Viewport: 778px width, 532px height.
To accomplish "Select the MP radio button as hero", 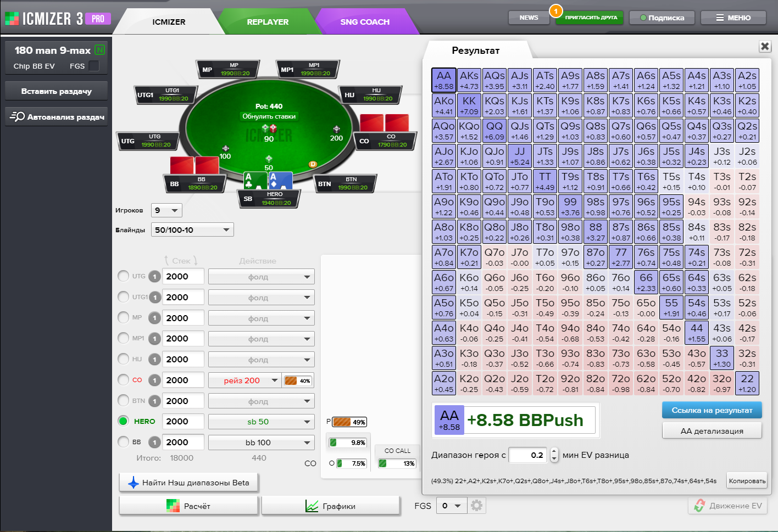I will (123, 317).
